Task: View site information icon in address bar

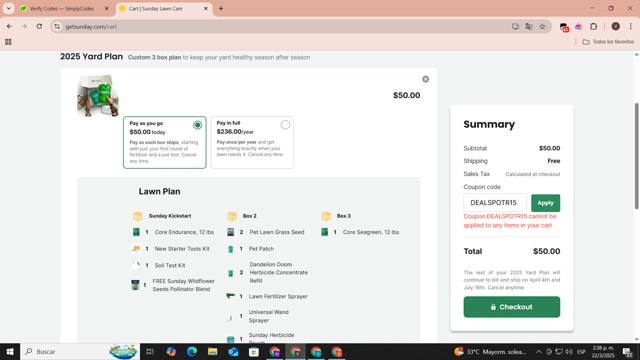Action: tap(57, 27)
